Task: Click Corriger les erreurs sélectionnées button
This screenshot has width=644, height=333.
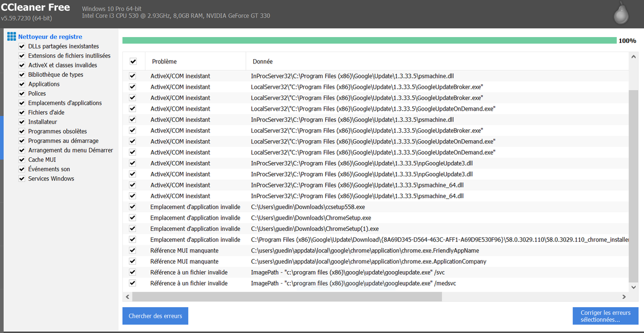Action: coord(605,316)
